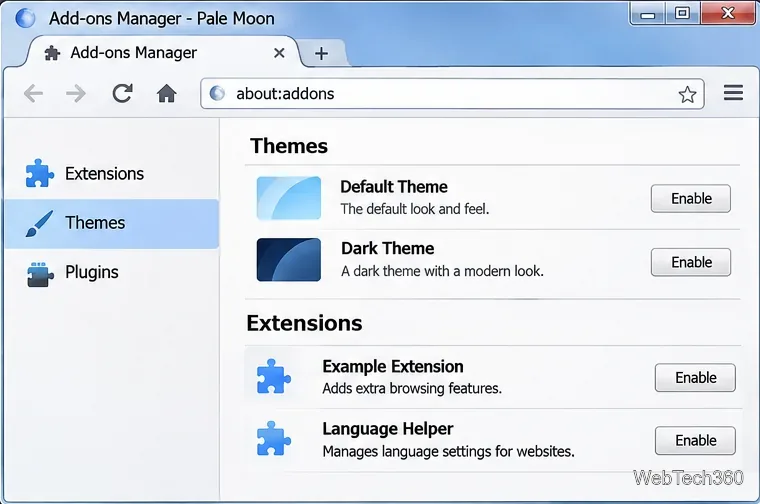Click the Extensions puzzle icon in sidebar
This screenshot has height=504, width=760.
point(39,173)
